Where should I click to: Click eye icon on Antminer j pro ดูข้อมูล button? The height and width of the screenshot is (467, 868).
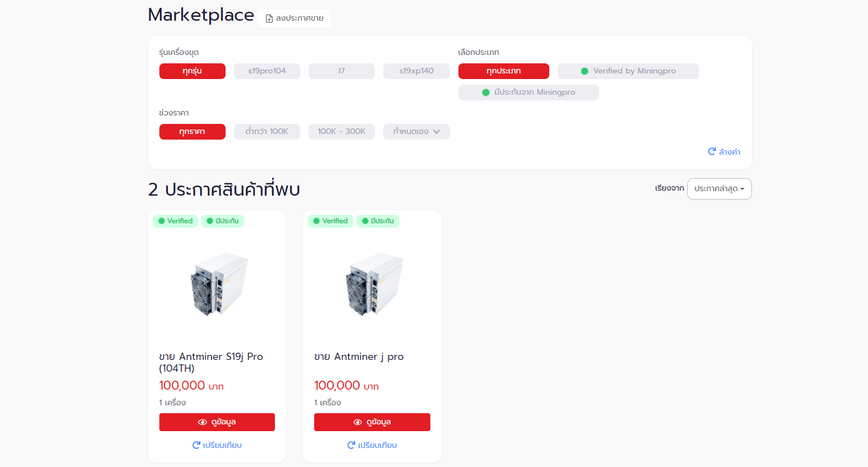(357, 422)
